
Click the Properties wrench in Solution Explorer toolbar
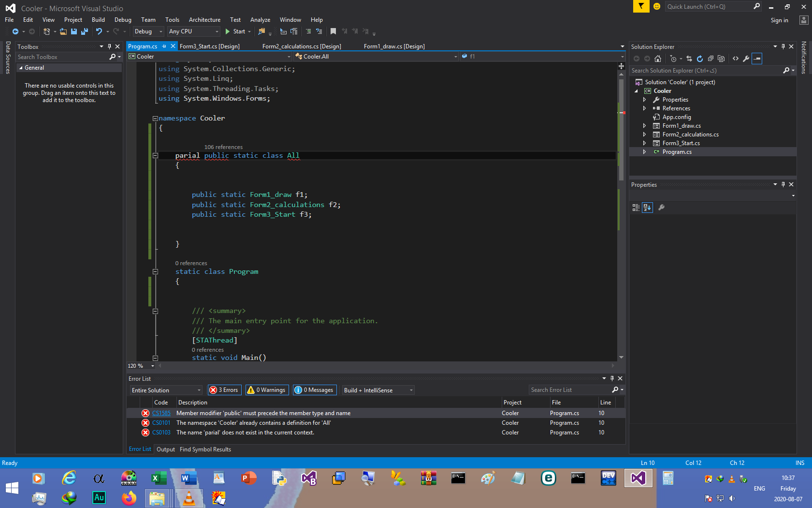(x=746, y=59)
